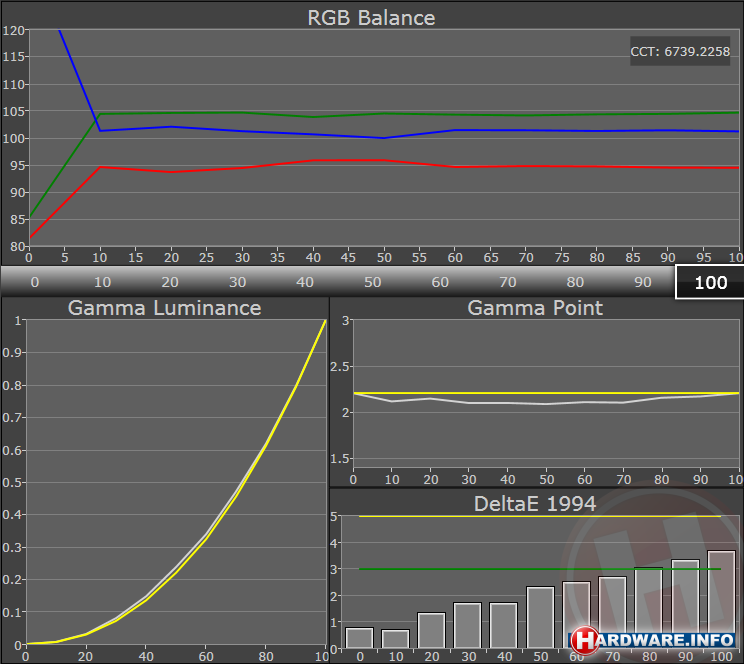Click the DeltaE bar for level 30

tap(467, 626)
